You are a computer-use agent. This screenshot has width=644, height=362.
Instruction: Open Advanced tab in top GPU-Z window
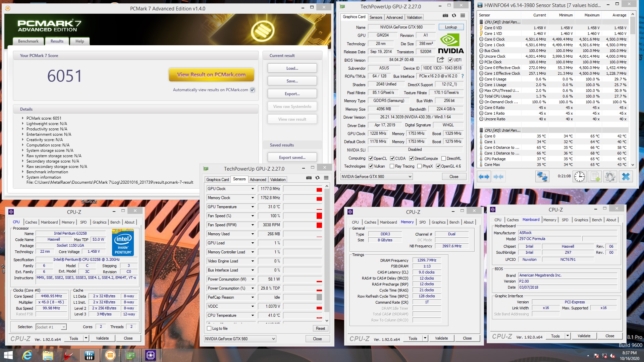point(394,17)
